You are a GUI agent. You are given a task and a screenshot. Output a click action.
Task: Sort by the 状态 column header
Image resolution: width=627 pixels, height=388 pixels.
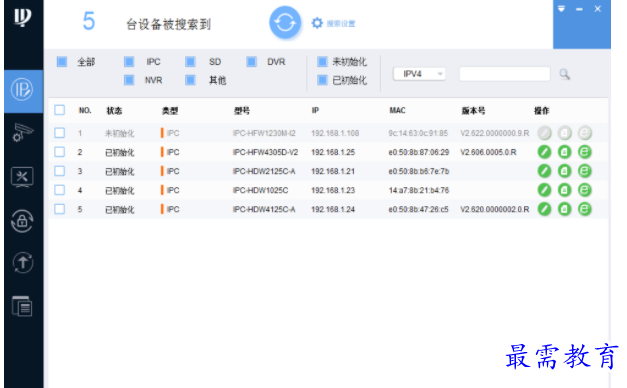114,111
